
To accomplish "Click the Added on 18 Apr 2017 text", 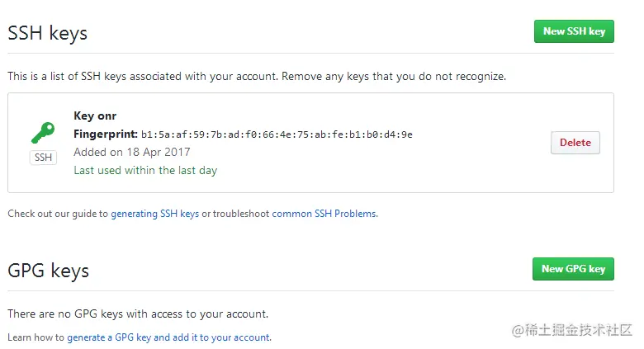I will (132, 153).
